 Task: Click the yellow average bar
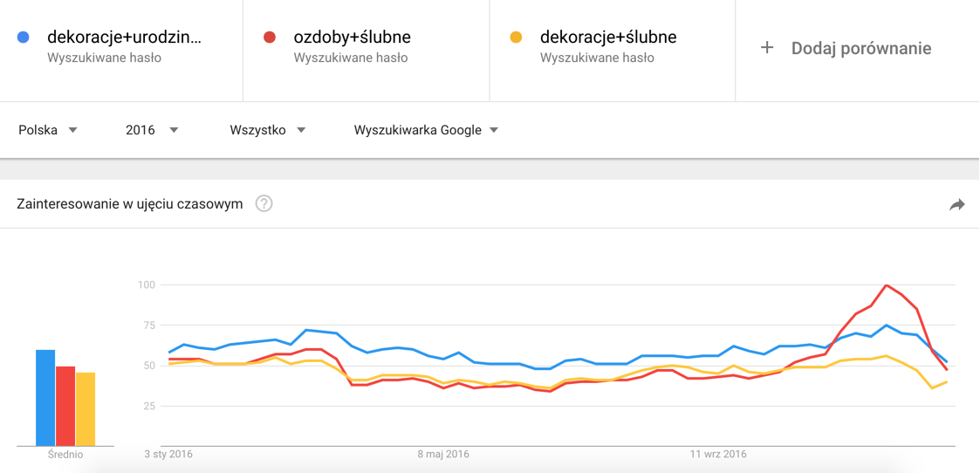point(86,409)
